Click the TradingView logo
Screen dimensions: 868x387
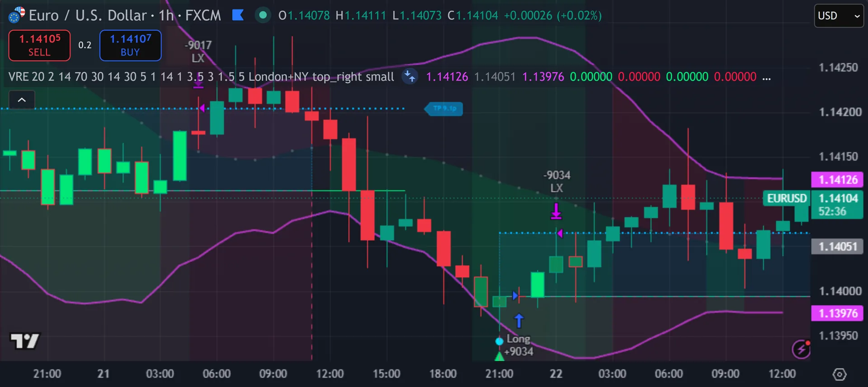point(25,341)
